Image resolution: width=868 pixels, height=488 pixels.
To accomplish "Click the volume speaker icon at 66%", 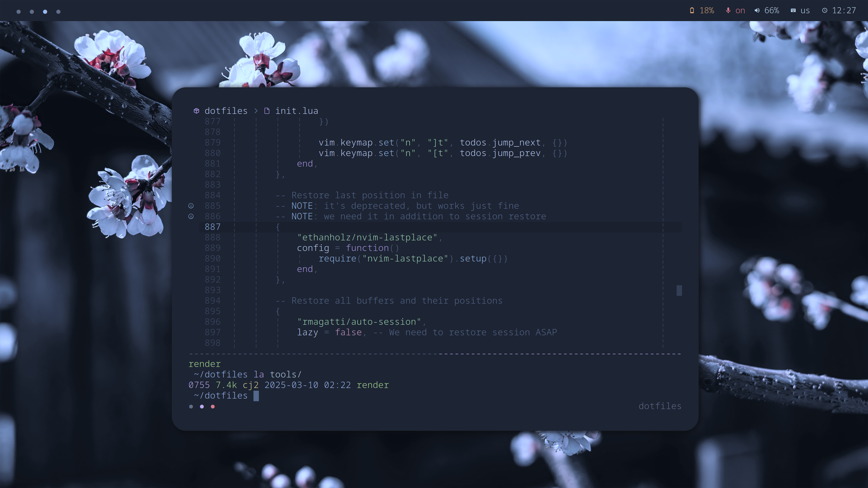I will click(757, 11).
